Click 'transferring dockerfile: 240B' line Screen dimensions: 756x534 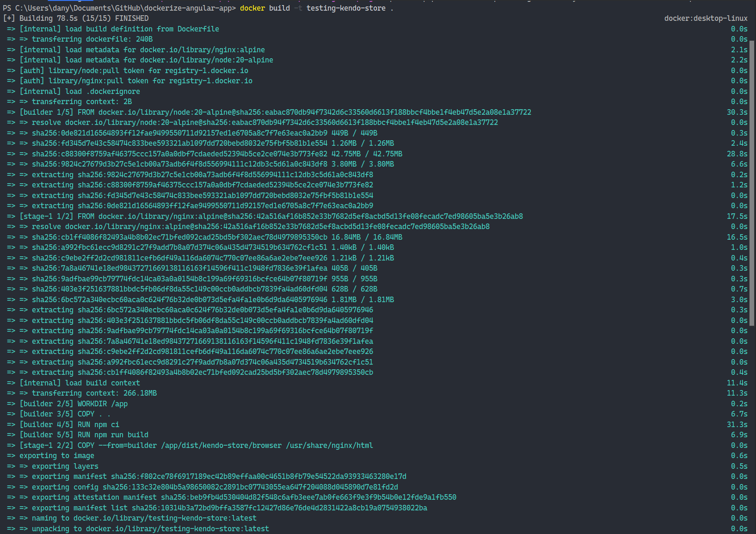tap(92, 39)
